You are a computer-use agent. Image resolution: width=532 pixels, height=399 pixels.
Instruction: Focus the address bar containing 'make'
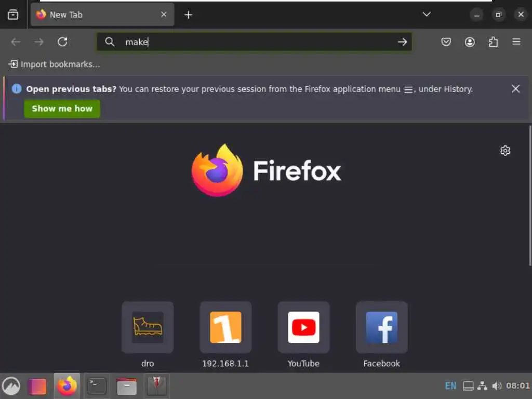[255, 42]
